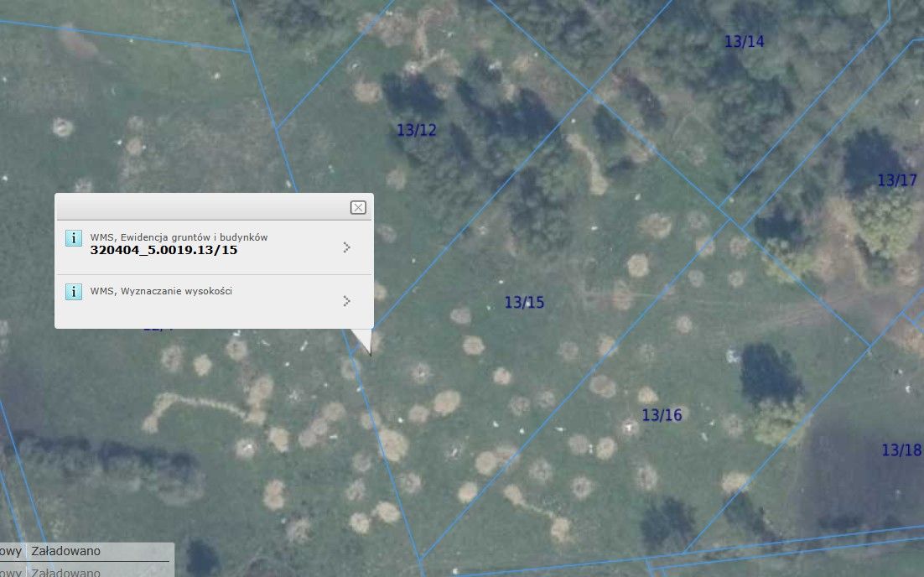Click info icon for Ewidencja gruntów i budynków

[74, 238]
